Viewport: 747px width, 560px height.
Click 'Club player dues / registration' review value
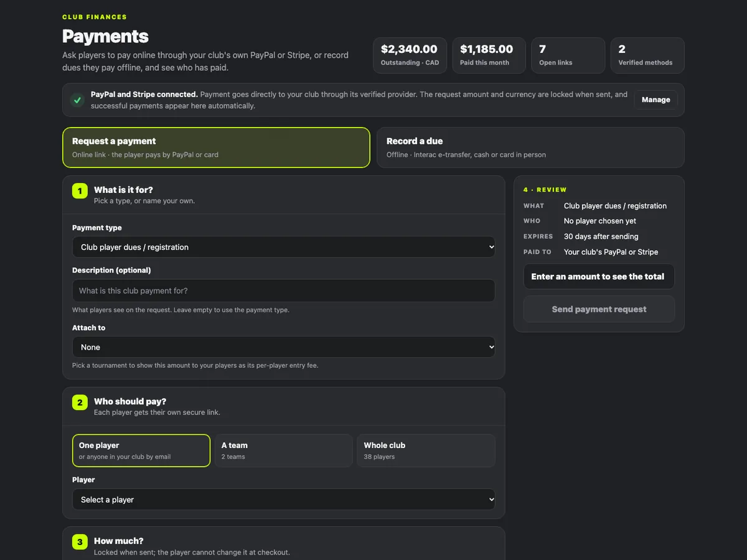tap(615, 206)
